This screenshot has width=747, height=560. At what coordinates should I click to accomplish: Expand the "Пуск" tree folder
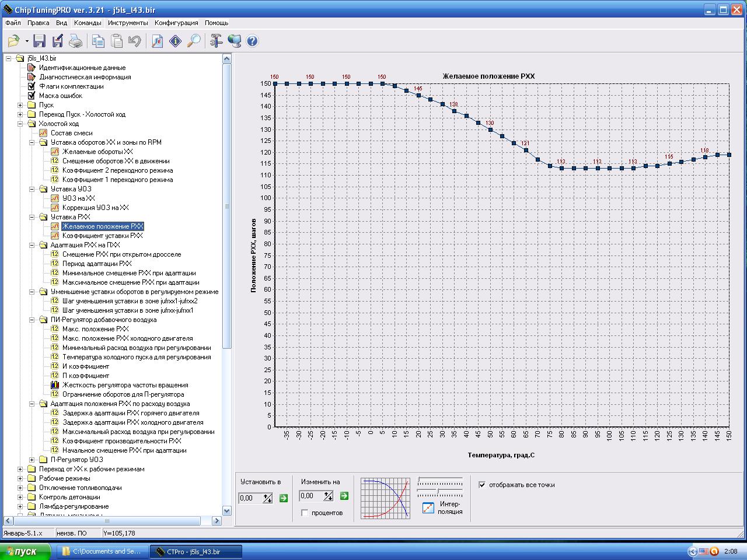pos(20,105)
